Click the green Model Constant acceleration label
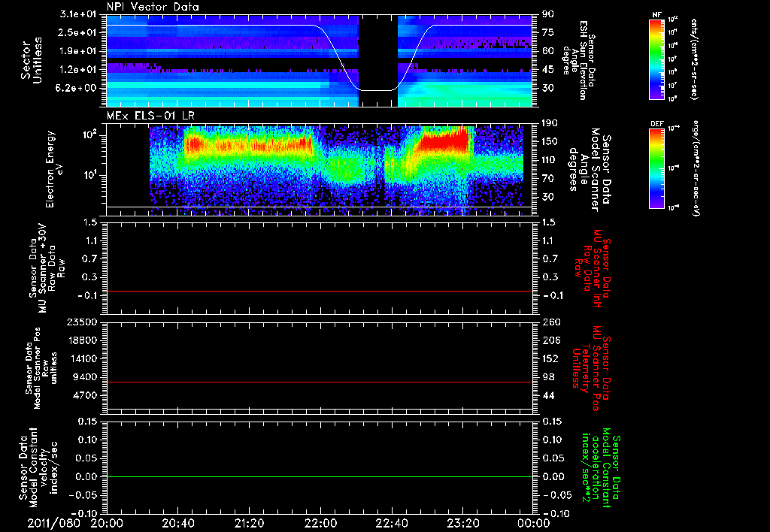This screenshot has height=532, width=770. (601, 468)
